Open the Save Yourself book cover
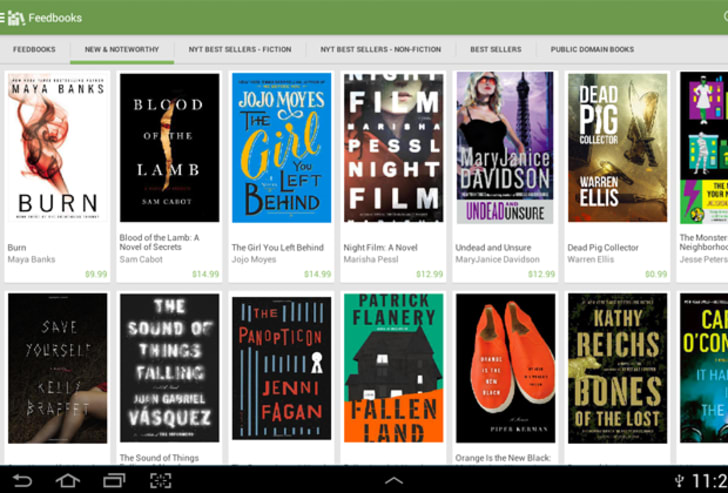The image size is (728, 493). [58, 368]
